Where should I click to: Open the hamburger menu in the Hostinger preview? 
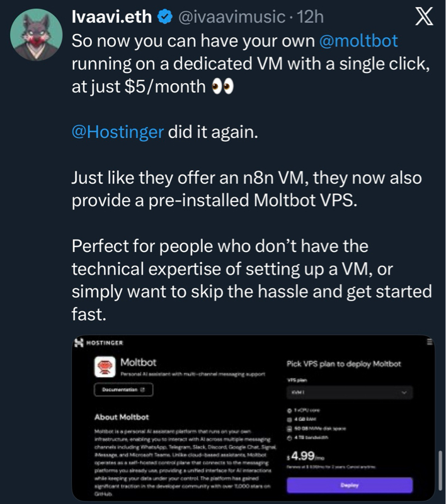click(x=430, y=342)
